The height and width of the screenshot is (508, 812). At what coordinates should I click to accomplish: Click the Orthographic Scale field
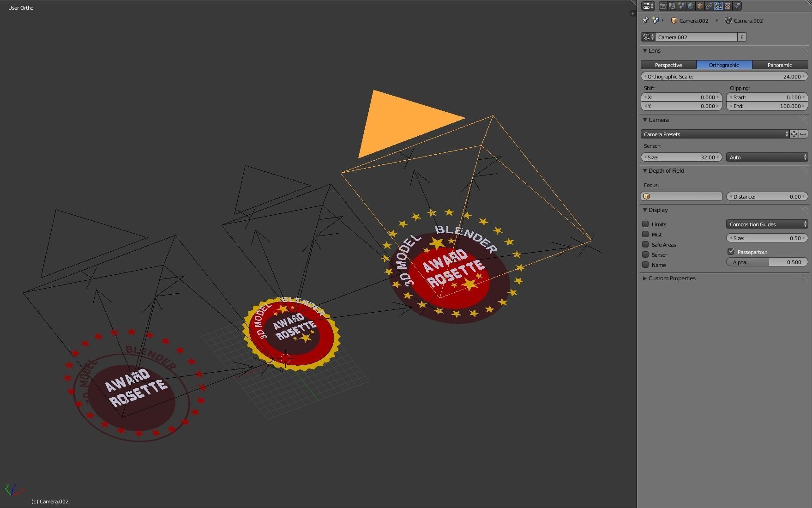[724, 76]
